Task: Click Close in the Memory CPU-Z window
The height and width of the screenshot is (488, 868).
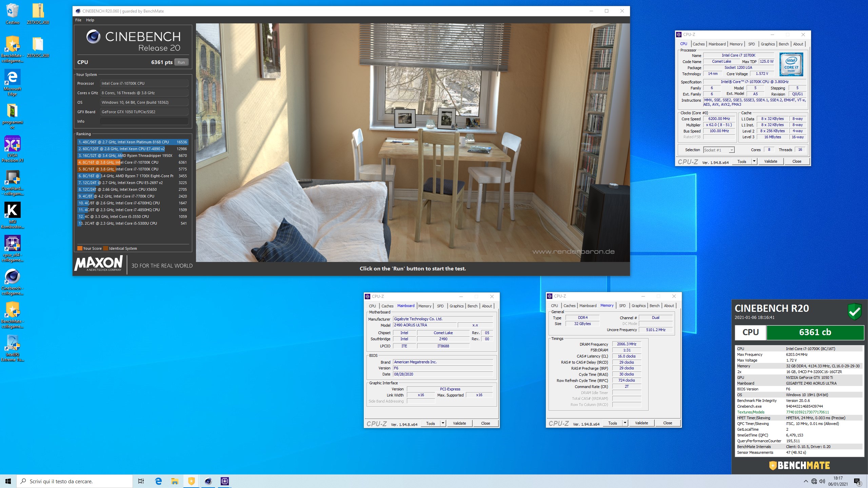Action: click(668, 423)
